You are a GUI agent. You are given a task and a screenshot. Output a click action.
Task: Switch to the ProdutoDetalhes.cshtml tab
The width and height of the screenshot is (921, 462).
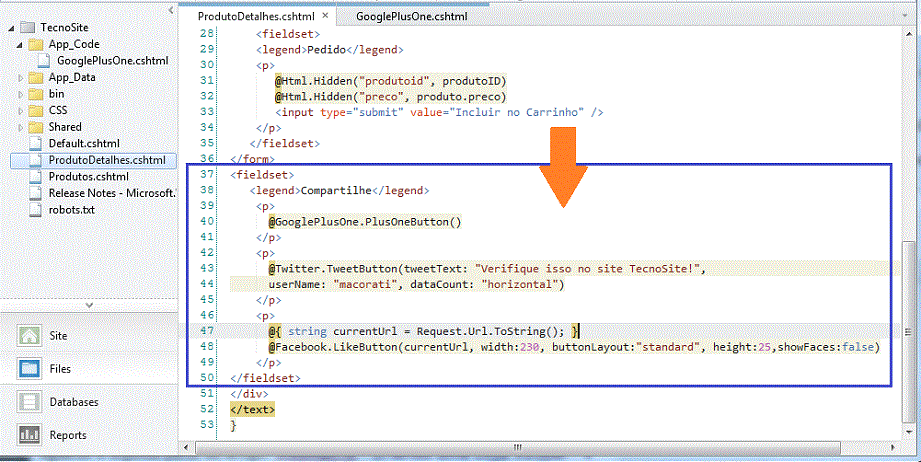tap(256, 16)
